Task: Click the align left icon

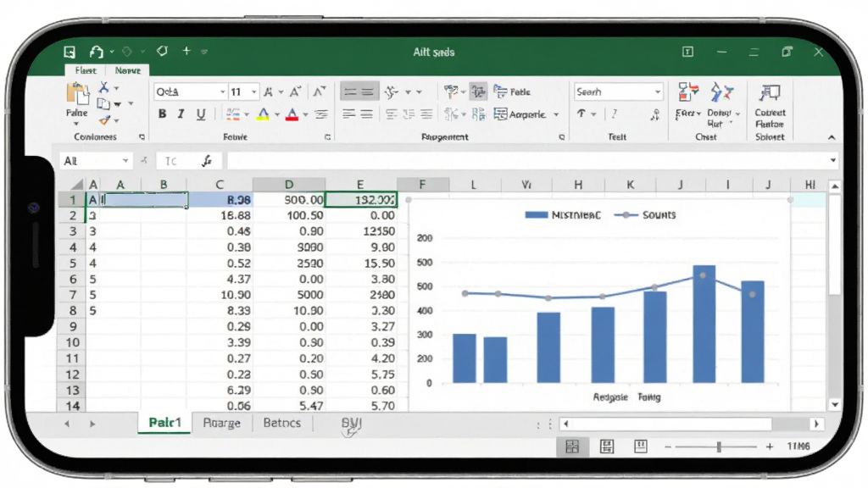Action: (348, 114)
